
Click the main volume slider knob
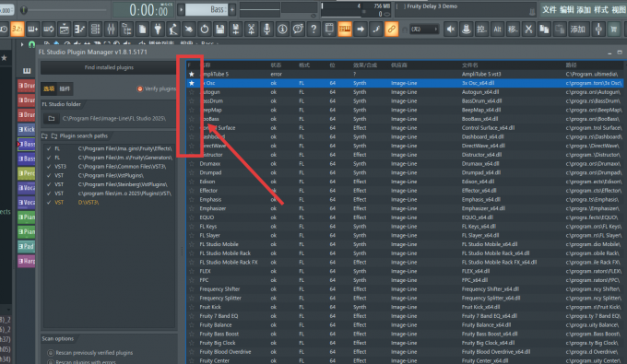click(x=24, y=10)
